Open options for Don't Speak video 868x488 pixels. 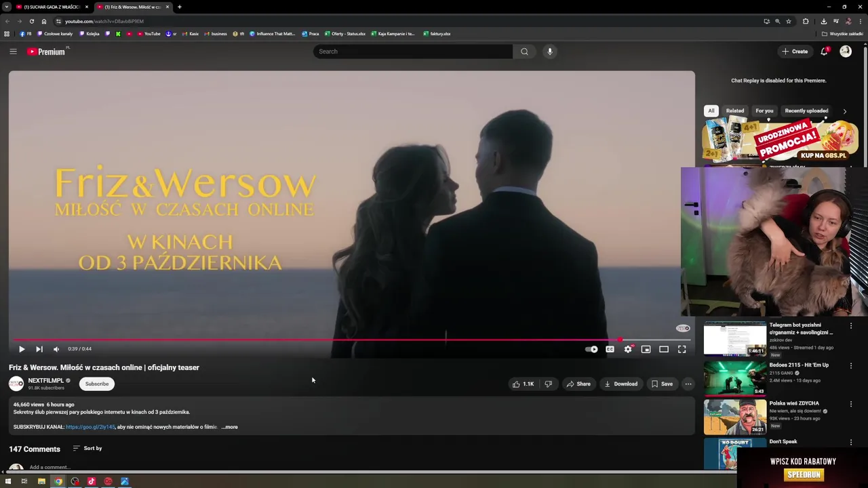851,443
